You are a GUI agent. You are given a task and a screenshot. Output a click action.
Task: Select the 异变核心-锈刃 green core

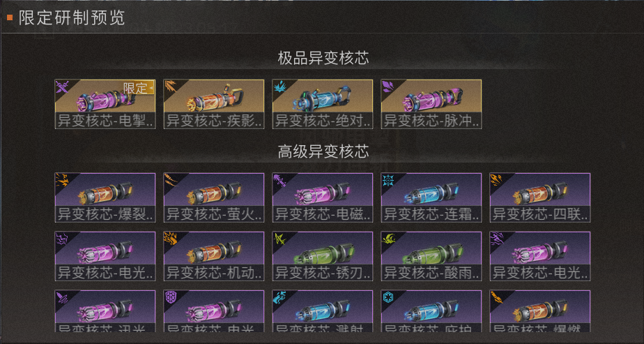(x=323, y=257)
